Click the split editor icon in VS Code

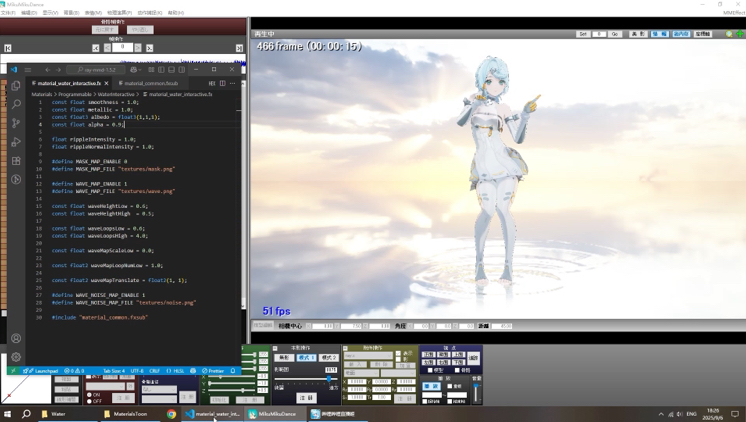(x=222, y=83)
